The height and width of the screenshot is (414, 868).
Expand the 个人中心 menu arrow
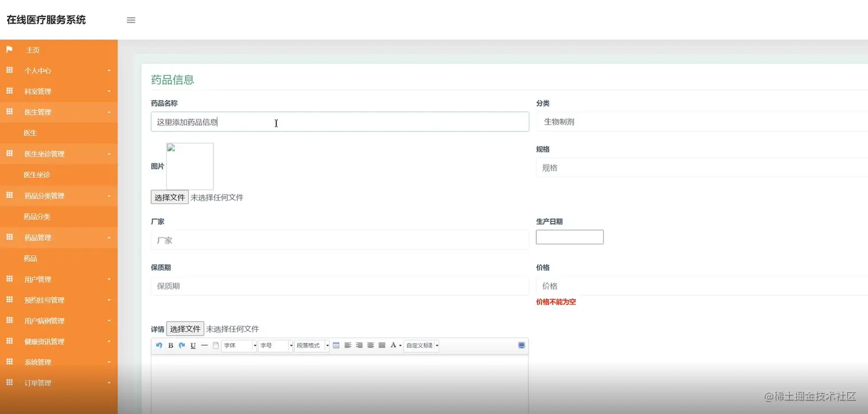[109, 71]
